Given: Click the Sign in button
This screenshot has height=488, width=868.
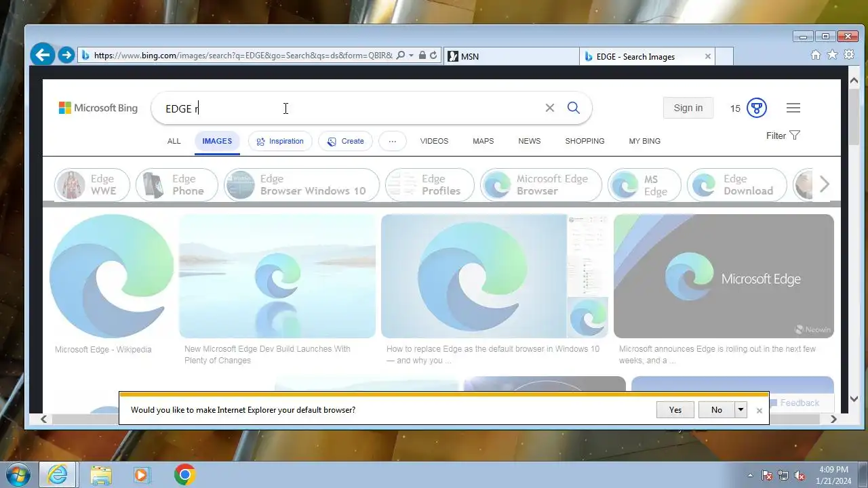Looking at the screenshot, I should click(688, 108).
